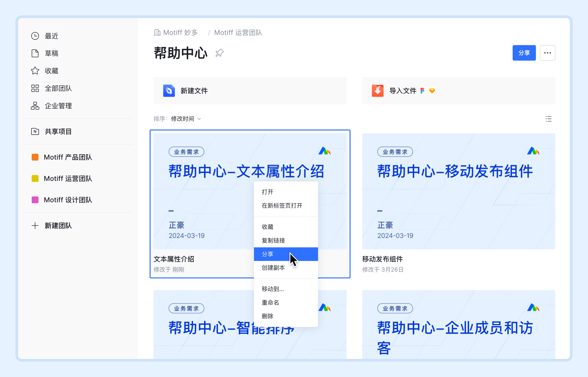The height and width of the screenshot is (377, 588).
Task: Click the file name 移动发布组件
Action: [382, 259]
